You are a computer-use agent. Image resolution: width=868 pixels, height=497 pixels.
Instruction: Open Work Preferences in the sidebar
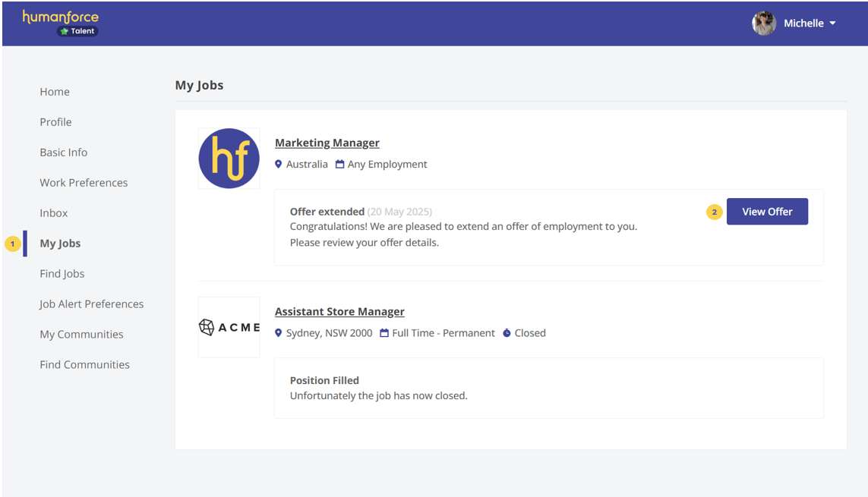84,183
